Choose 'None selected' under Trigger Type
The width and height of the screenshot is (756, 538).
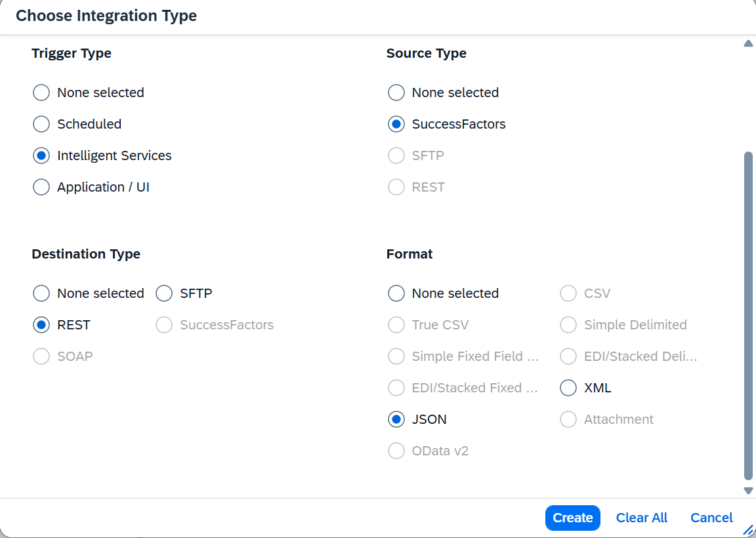click(x=41, y=93)
